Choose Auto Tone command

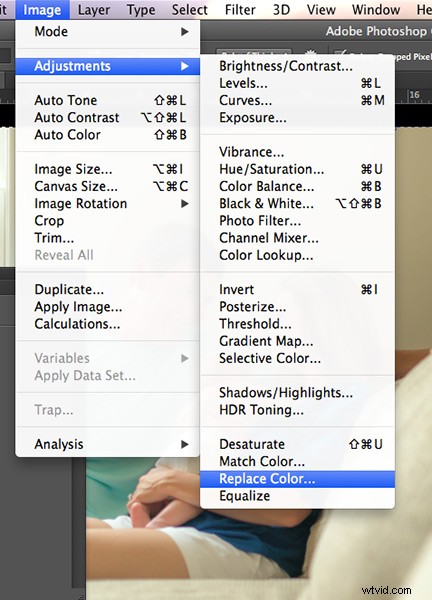coord(108,100)
